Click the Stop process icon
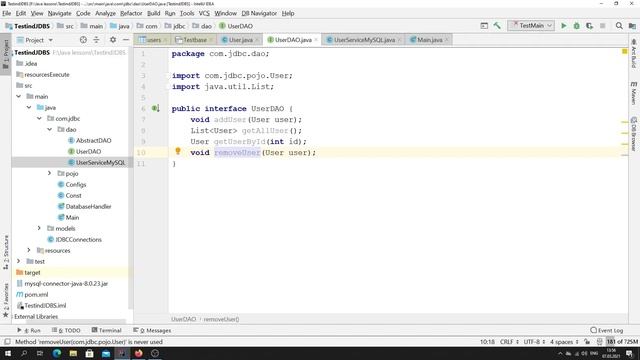The image size is (640, 360). point(602,26)
